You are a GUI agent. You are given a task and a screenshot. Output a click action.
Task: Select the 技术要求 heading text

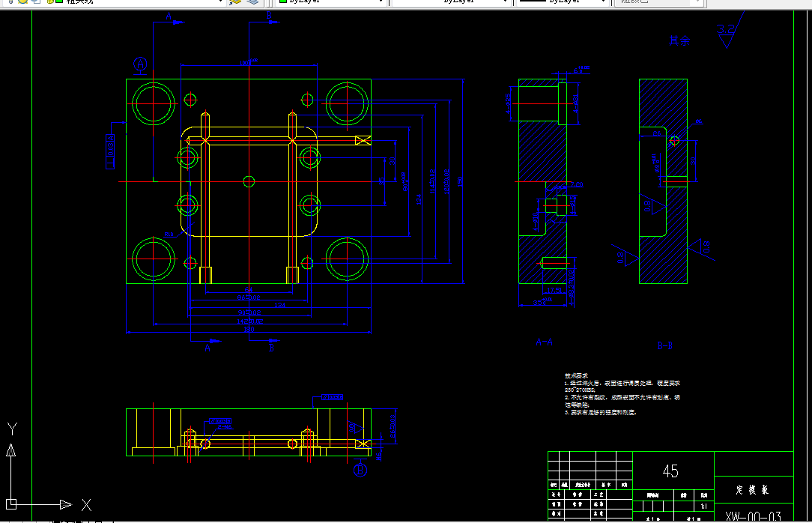coord(576,375)
